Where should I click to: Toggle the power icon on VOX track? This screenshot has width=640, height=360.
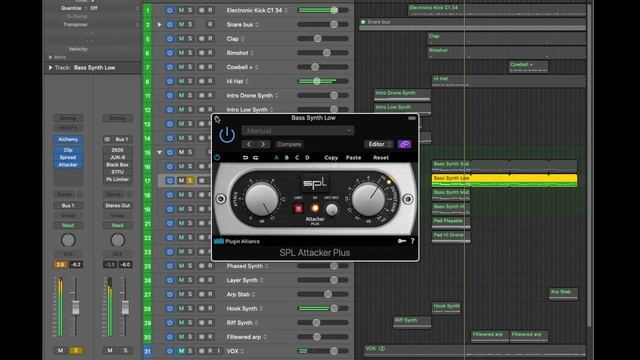(170, 351)
